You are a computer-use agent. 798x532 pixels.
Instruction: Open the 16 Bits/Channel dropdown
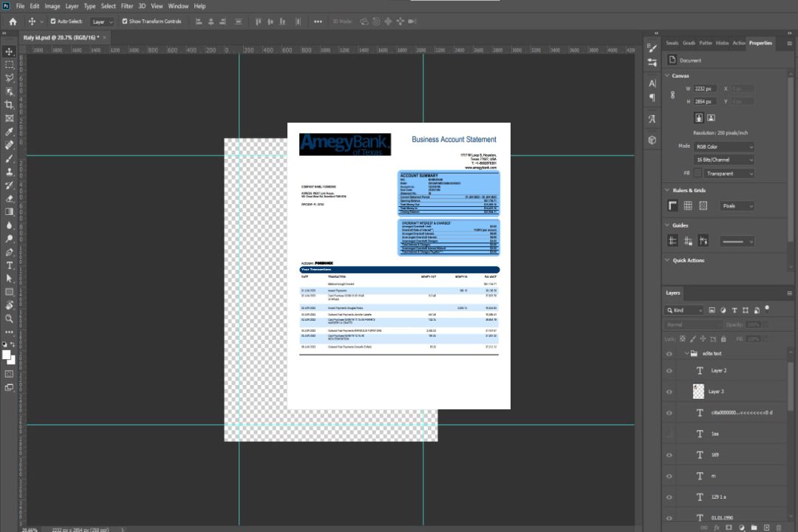click(723, 160)
